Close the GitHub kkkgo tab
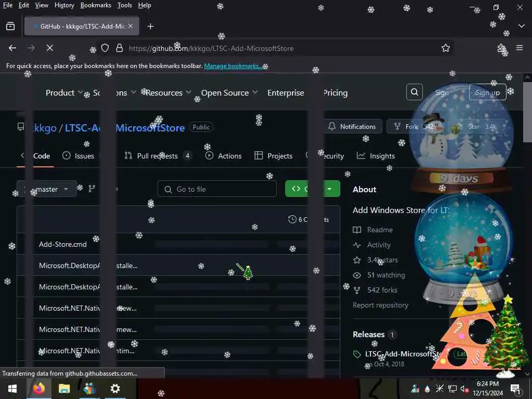The image size is (532, 399). click(130, 26)
